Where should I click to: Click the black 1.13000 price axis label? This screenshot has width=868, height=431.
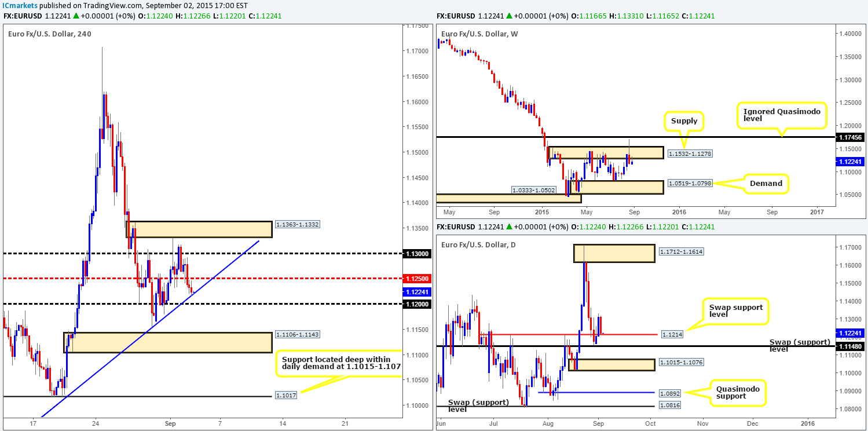417,254
